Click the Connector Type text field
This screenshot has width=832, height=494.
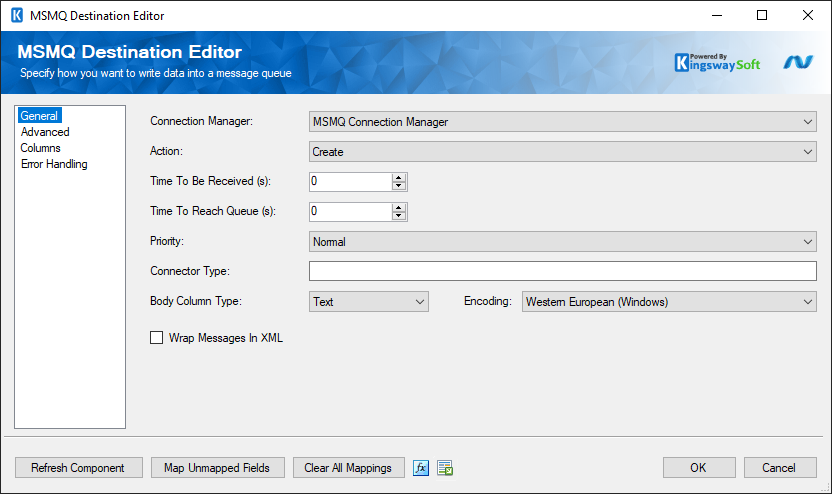click(x=562, y=271)
